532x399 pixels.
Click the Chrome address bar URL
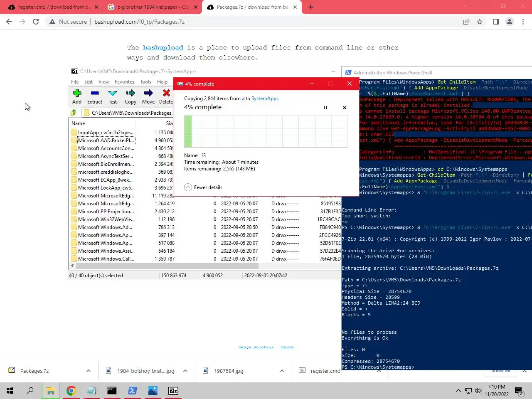click(x=139, y=22)
